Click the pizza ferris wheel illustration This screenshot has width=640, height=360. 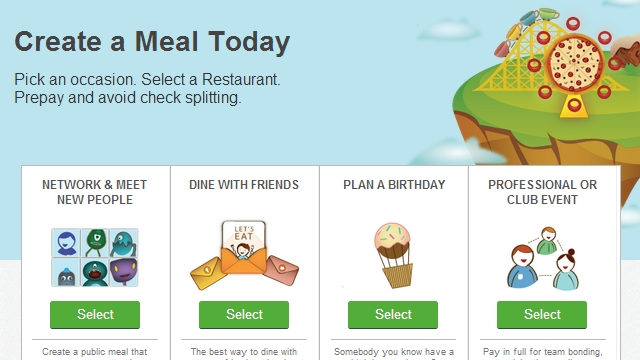(574, 67)
